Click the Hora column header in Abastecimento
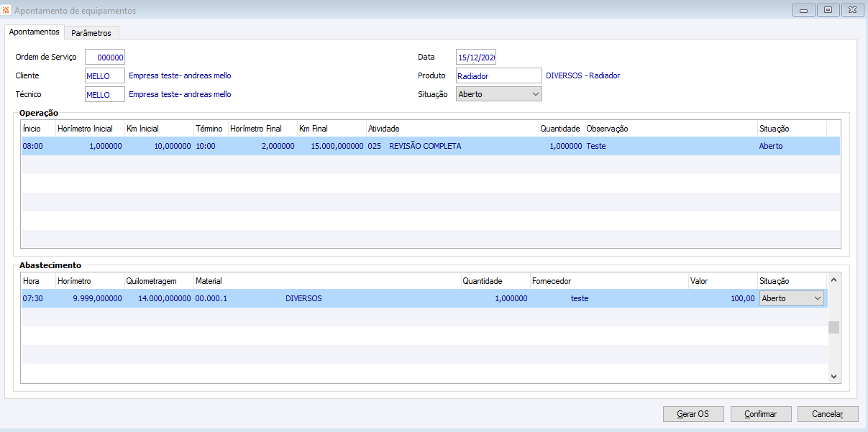Image resolution: width=868 pixels, height=432 pixels. pyautogui.click(x=38, y=281)
